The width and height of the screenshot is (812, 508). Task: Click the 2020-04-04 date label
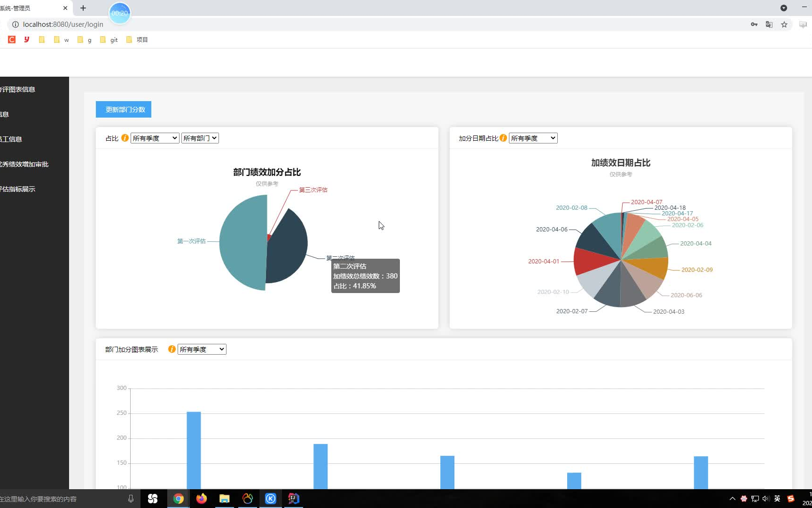(696, 244)
